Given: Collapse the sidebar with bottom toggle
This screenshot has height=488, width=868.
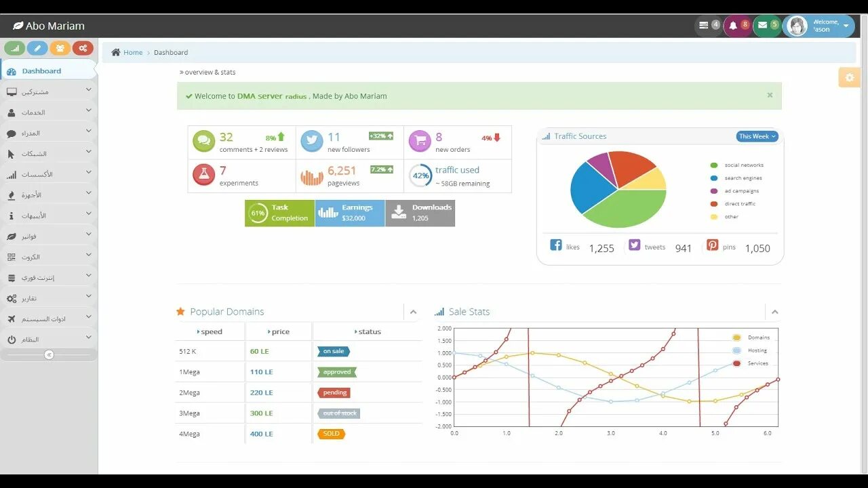Looking at the screenshot, I should pyautogui.click(x=49, y=354).
